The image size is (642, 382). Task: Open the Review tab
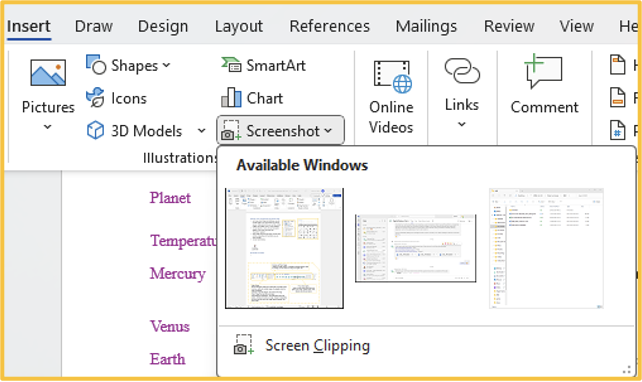(509, 27)
